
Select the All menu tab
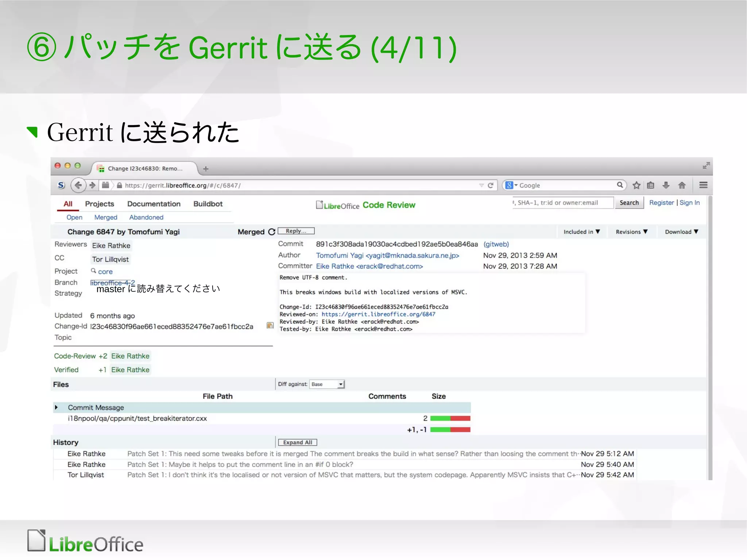point(68,204)
